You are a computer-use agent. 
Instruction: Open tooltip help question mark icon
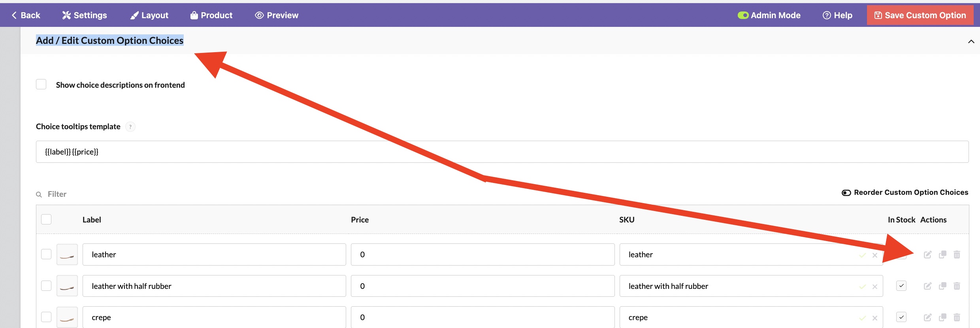click(130, 127)
